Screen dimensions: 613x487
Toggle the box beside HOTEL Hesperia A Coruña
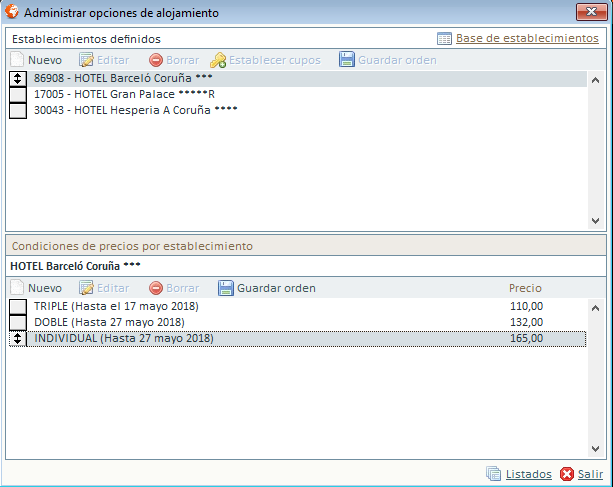point(17,110)
